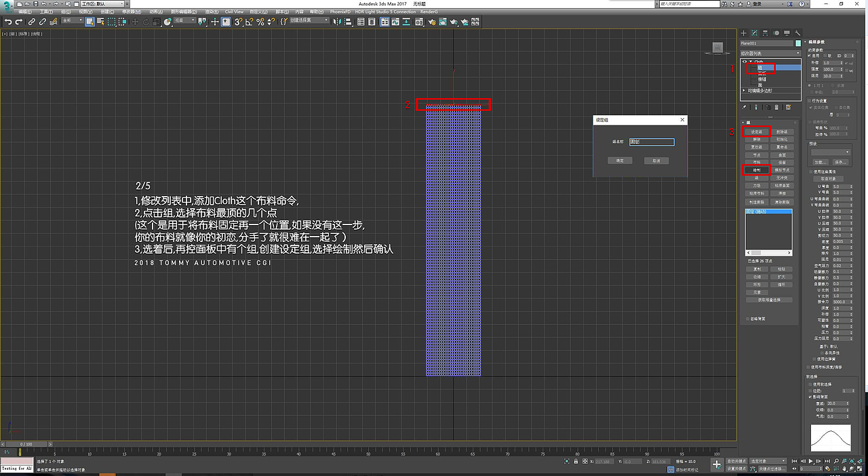Click Configure Modifier Sets icon
The image size is (868, 476).
point(788,107)
